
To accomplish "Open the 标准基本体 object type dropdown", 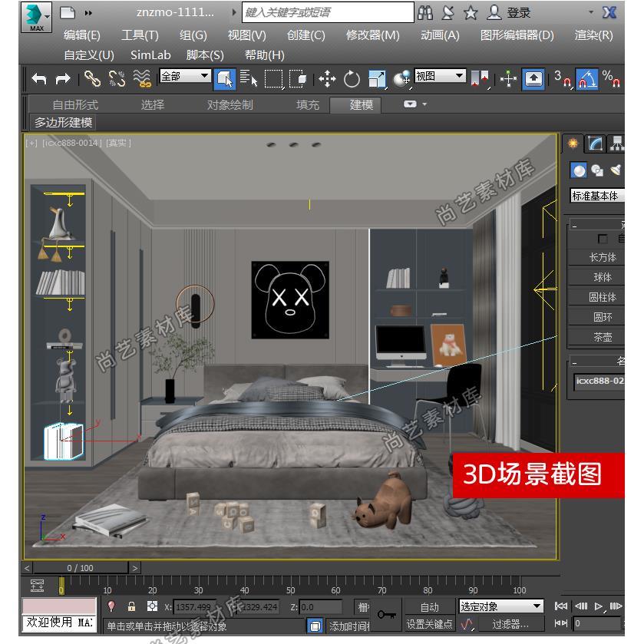I will pos(597,196).
